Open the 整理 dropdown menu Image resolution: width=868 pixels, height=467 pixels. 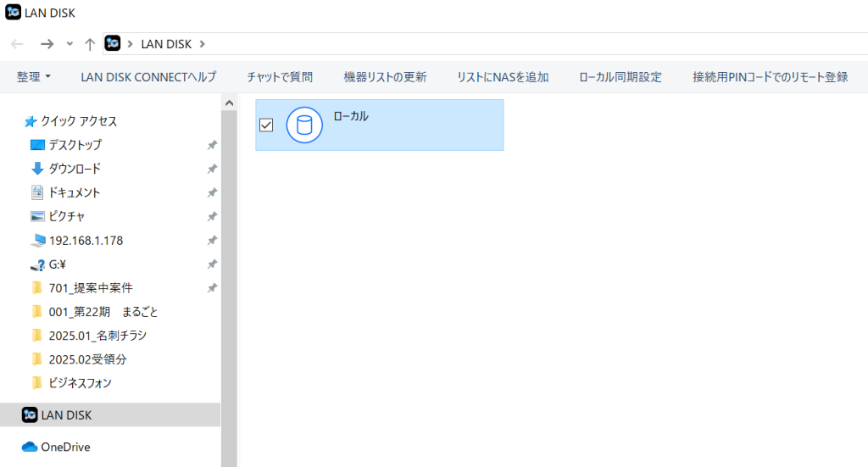(33, 77)
